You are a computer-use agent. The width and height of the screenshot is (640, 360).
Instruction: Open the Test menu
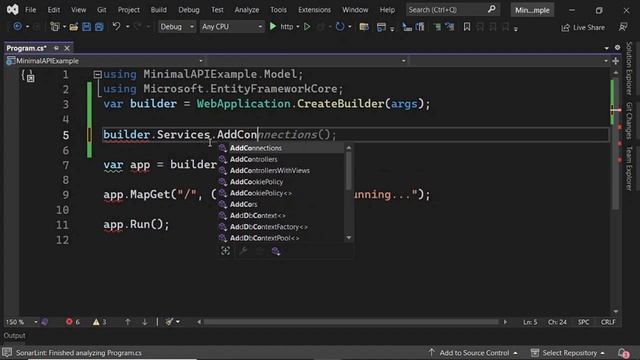217,10
